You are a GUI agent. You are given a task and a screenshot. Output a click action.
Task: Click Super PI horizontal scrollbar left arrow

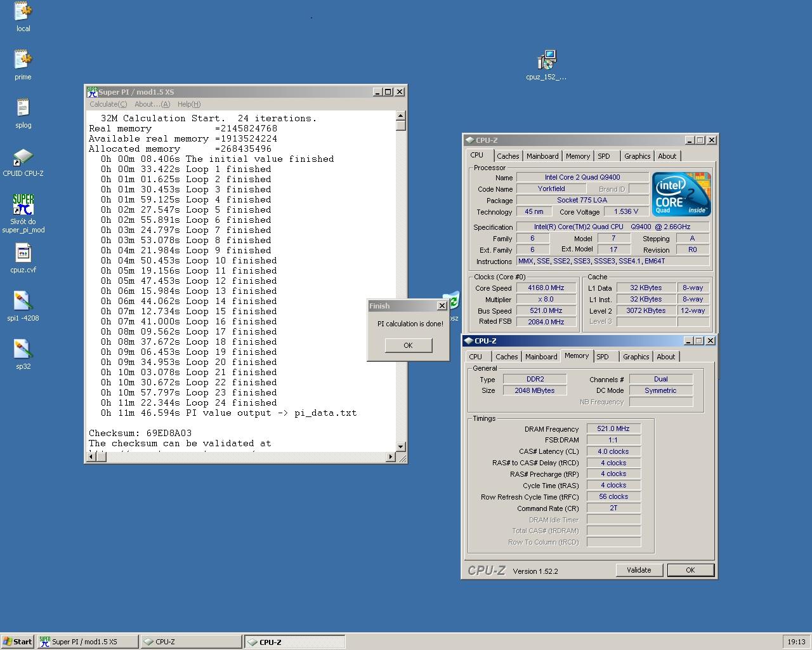coord(91,456)
